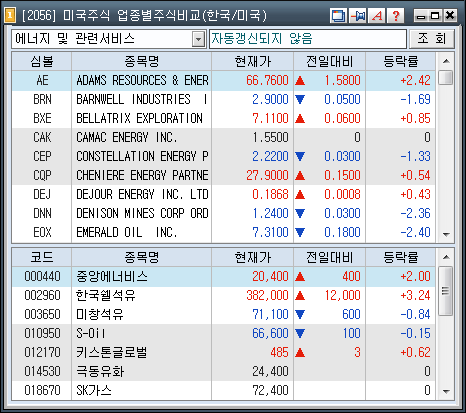Click DEJOUR ENERGY INC. LTD stock name
The height and width of the screenshot is (413, 466).
[142, 194]
